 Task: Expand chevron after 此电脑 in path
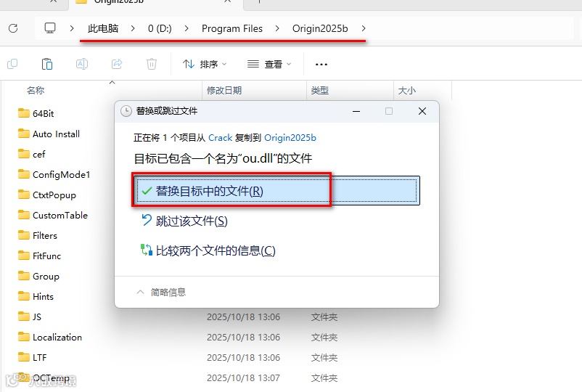pos(133,28)
